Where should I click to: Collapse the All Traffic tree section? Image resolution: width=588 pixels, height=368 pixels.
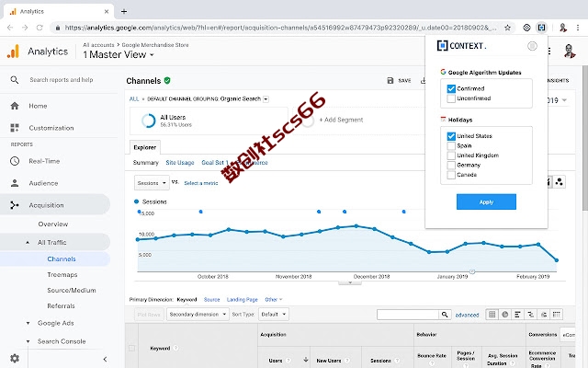click(28, 243)
